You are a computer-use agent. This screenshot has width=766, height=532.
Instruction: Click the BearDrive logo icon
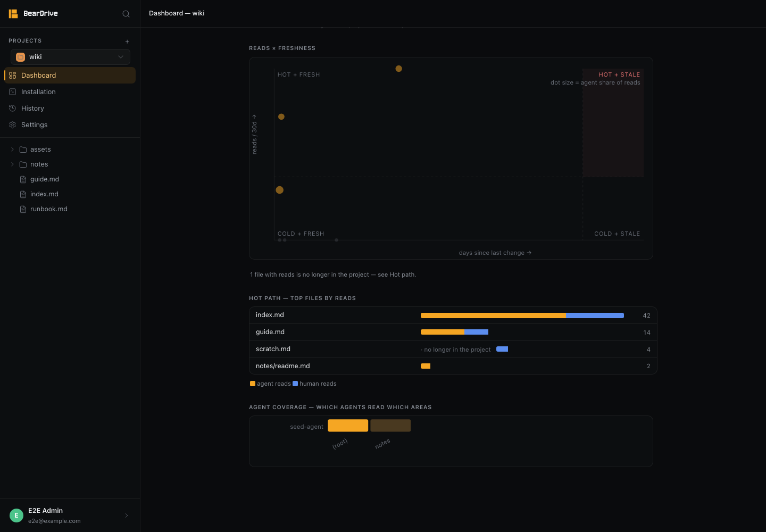[x=13, y=13]
